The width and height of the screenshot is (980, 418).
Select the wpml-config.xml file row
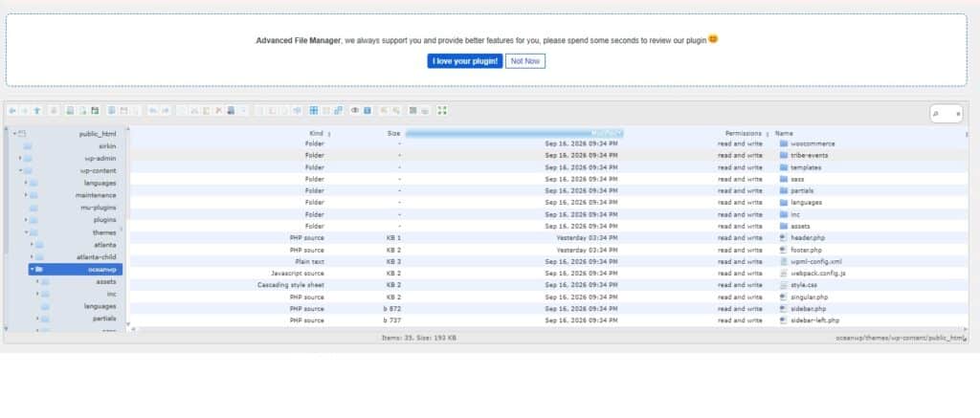[x=548, y=262]
